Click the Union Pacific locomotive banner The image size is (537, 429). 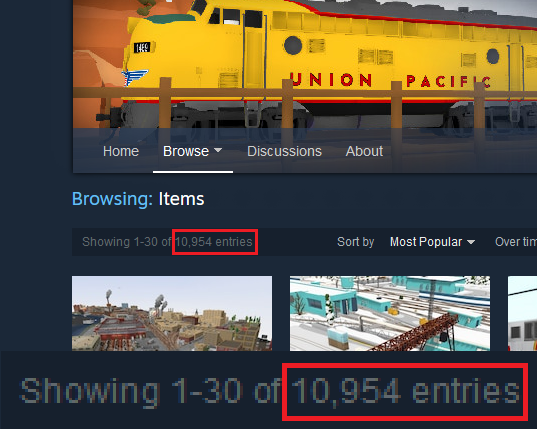(305, 64)
